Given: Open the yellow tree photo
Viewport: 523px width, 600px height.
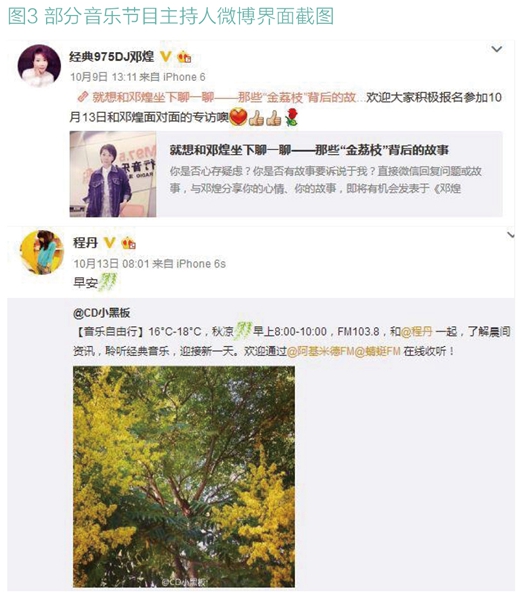Looking at the screenshot, I should (x=184, y=477).
